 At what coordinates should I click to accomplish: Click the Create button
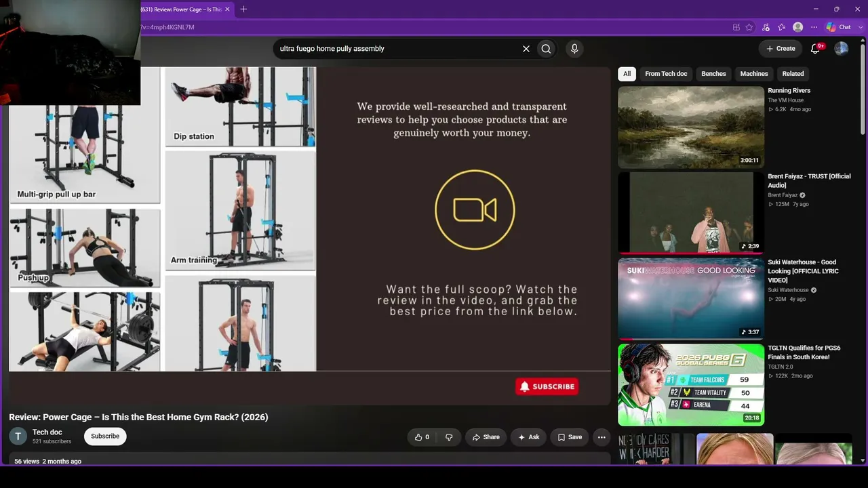tap(780, 49)
